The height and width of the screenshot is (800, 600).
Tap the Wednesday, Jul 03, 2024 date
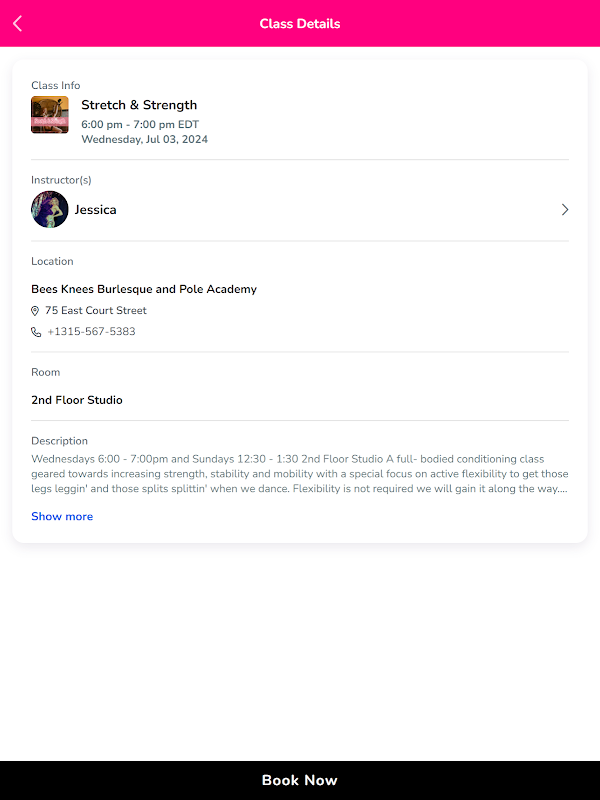point(145,140)
